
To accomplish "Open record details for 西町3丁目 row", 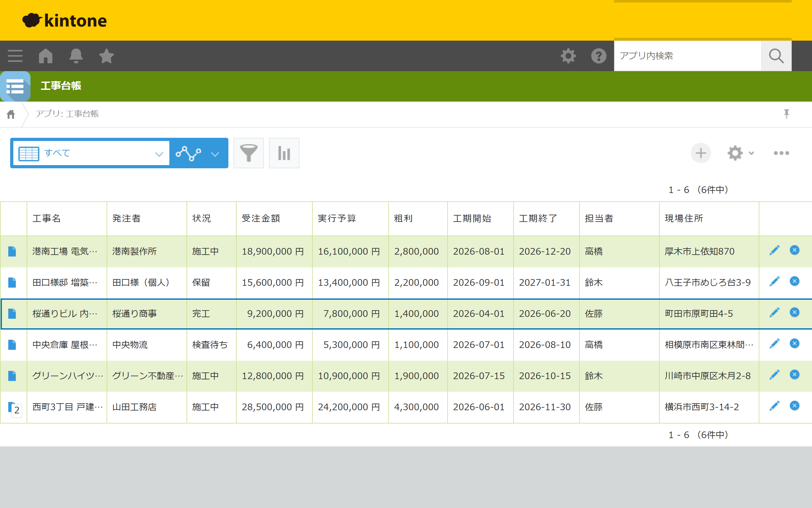I will [x=12, y=407].
